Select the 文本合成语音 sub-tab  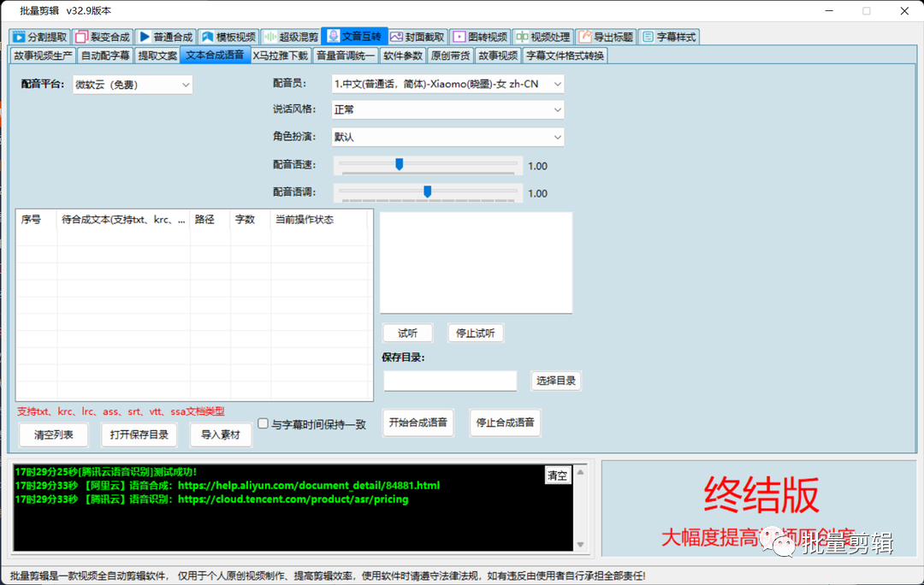coord(215,55)
